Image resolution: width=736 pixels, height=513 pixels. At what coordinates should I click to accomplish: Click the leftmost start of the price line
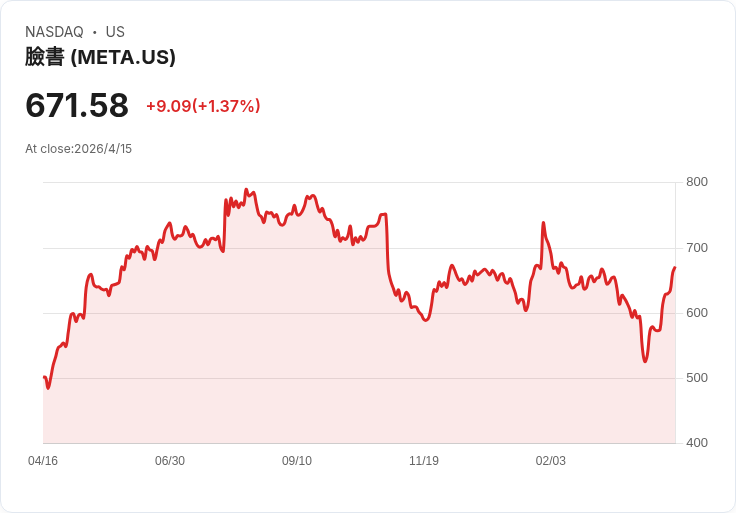point(44,377)
